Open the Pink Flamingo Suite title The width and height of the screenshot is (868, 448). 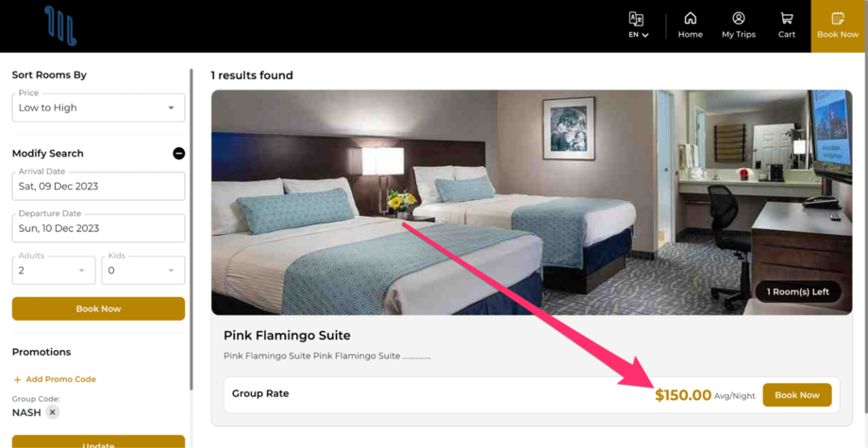[x=287, y=335]
